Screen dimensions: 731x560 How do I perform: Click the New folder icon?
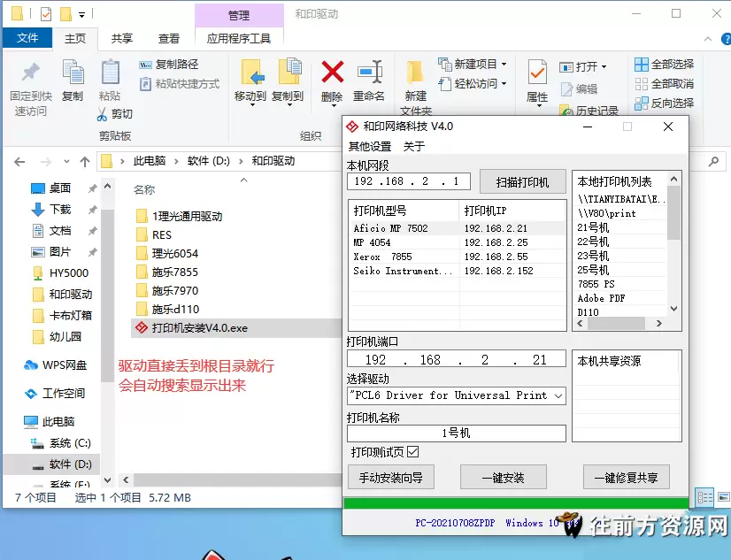[x=414, y=73]
